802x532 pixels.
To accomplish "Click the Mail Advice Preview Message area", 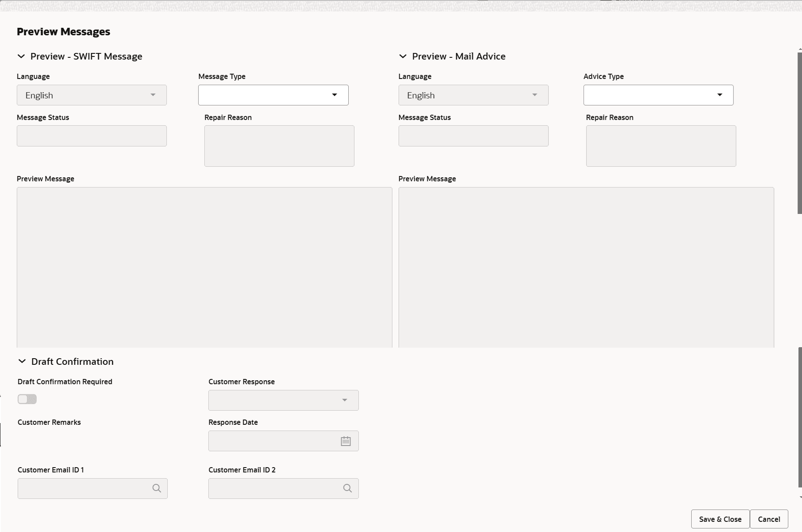I will [x=586, y=267].
